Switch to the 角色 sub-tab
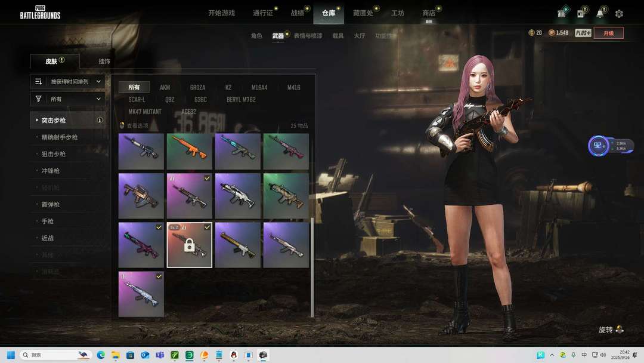Image resolution: width=644 pixels, height=363 pixels. pyautogui.click(x=256, y=36)
